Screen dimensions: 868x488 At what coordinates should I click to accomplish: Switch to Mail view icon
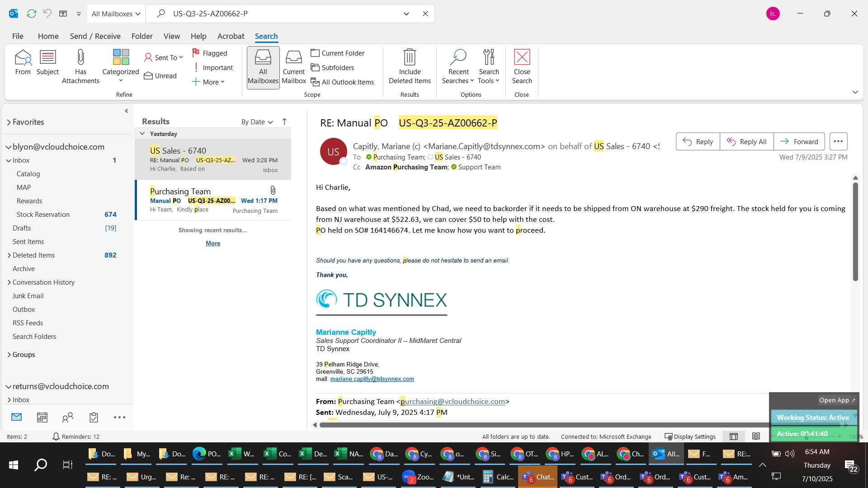coord(16,417)
